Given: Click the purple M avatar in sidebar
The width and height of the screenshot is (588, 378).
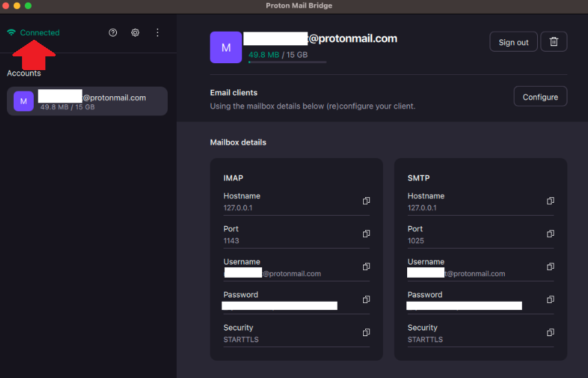Looking at the screenshot, I should tap(23, 101).
